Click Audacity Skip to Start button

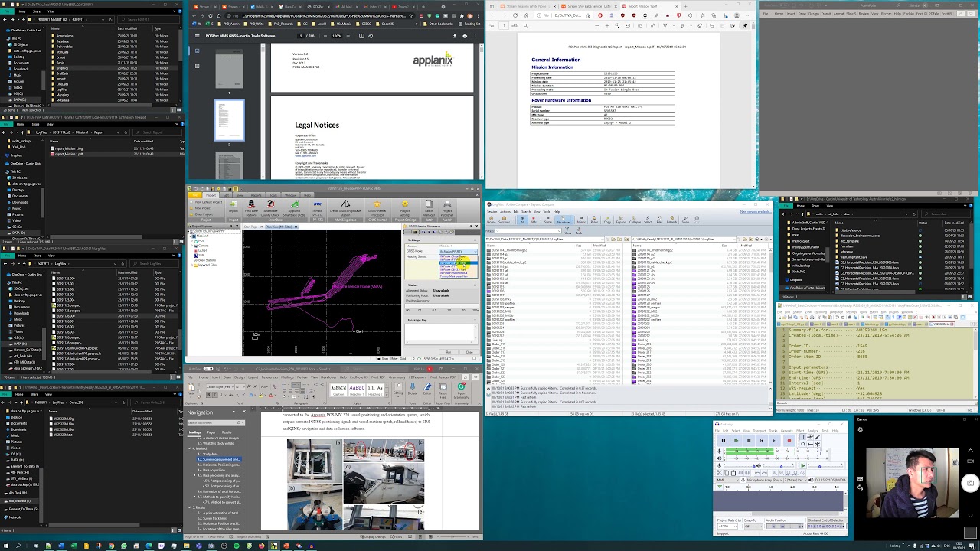(762, 441)
